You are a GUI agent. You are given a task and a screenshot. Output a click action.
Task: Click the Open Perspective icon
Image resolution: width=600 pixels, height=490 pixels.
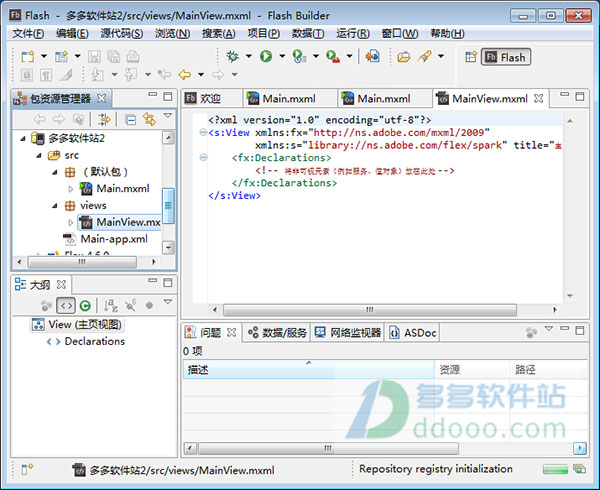[x=470, y=57]
